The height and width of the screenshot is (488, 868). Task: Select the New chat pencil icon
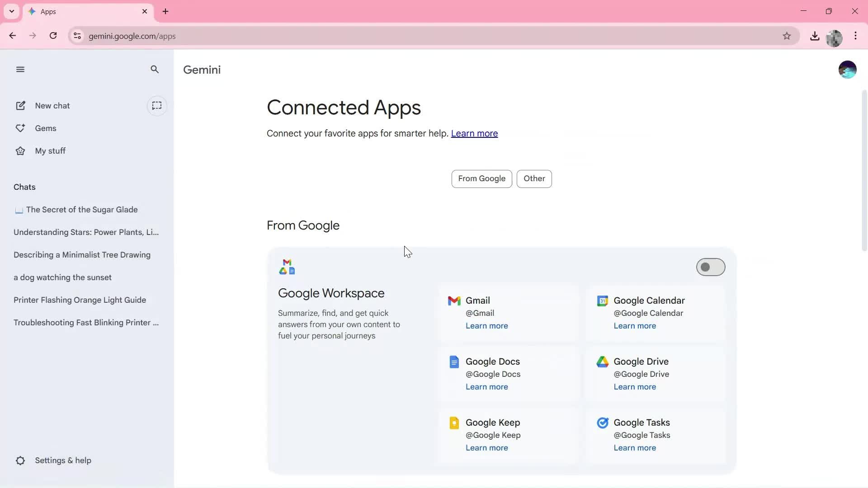pos(21,105)
